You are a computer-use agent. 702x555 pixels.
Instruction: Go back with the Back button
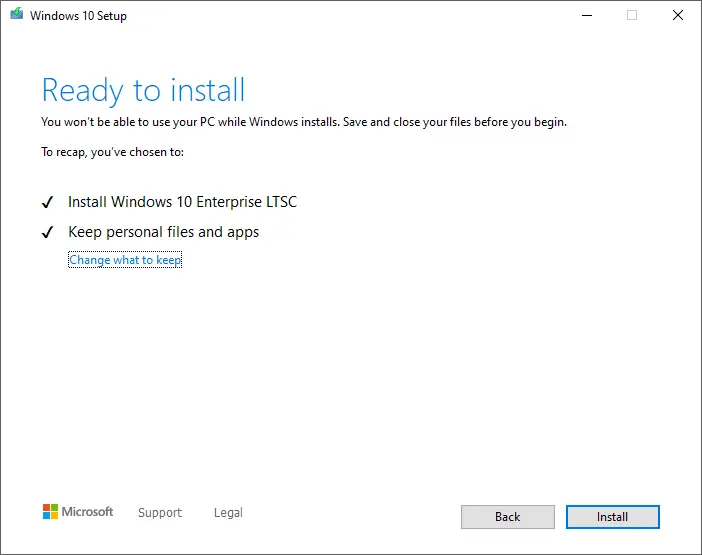click(508, 517)
